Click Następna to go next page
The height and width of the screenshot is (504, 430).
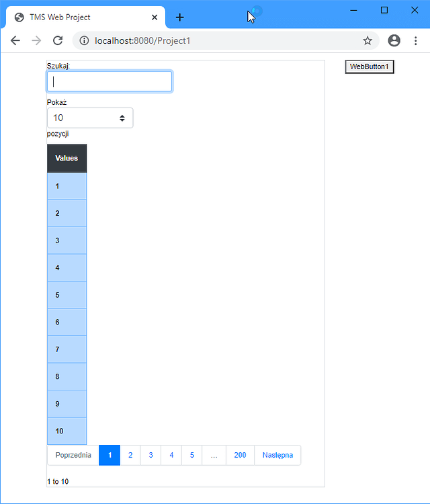[277, 455]
